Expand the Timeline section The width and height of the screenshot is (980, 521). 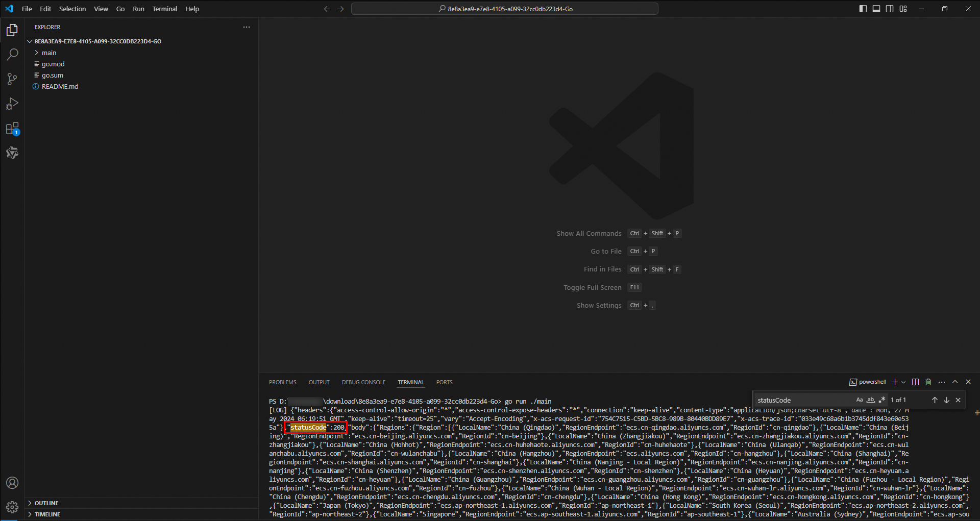click(x=47, y=514)
